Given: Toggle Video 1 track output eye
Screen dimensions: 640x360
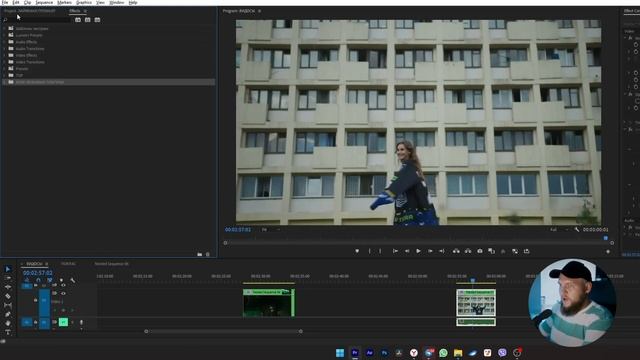Looking at the screenshot, I should [63, 293].
